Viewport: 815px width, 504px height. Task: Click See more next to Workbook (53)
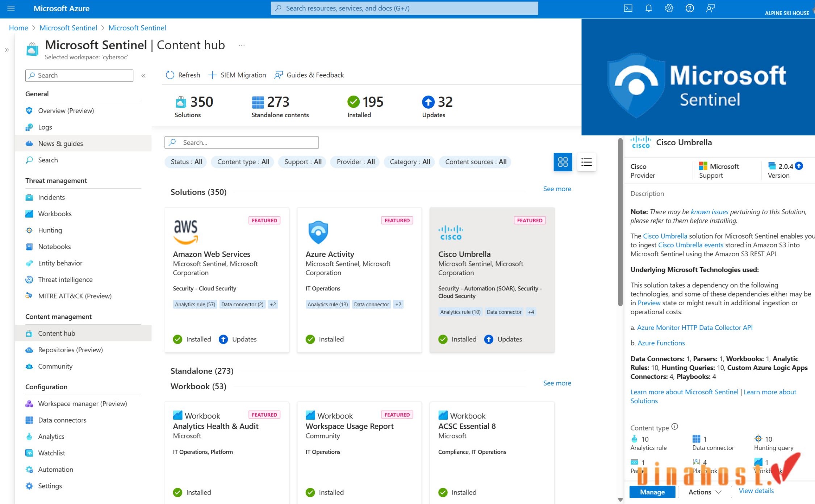click(x=557, y=383)
